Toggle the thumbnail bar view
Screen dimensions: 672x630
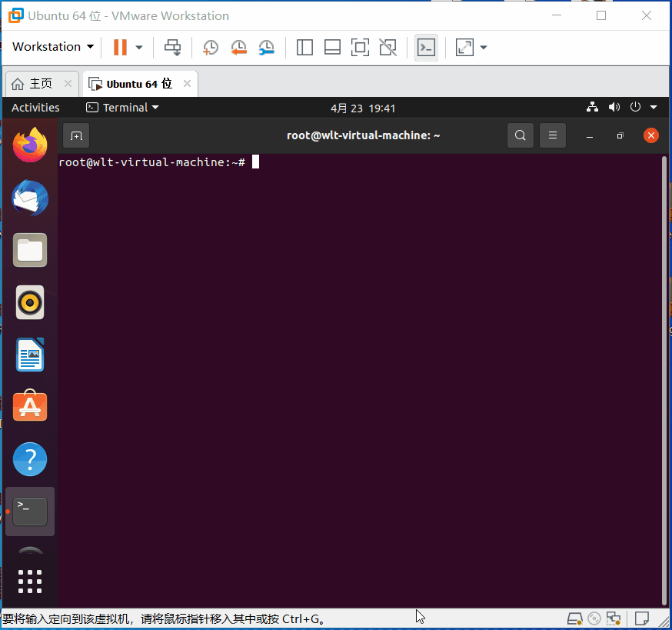pos(333,47)
